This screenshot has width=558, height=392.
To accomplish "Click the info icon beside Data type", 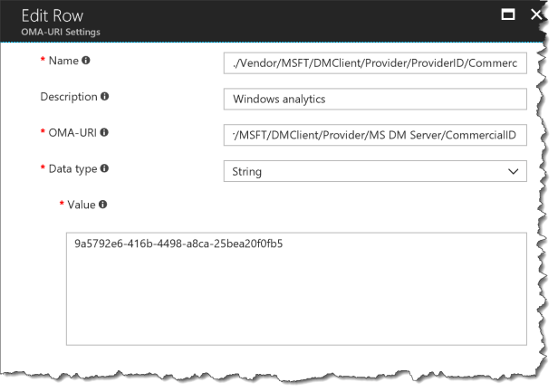I will (105, 169).
